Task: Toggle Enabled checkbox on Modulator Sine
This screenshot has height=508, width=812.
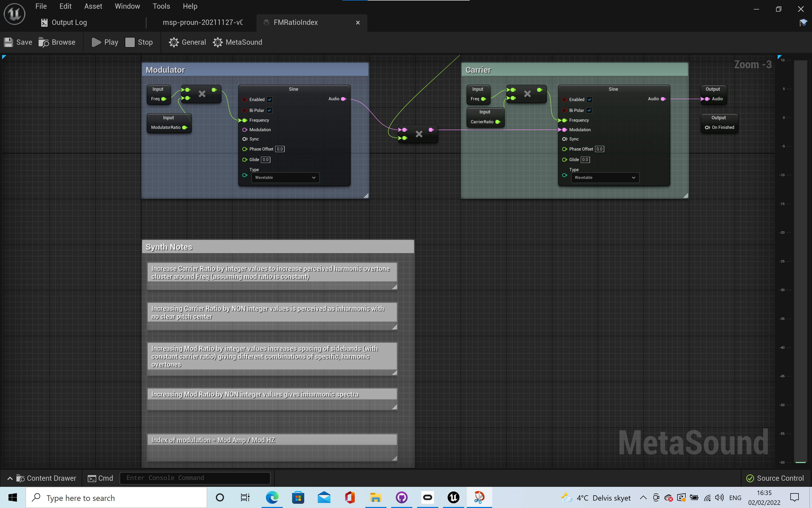Action: (269, 99)
